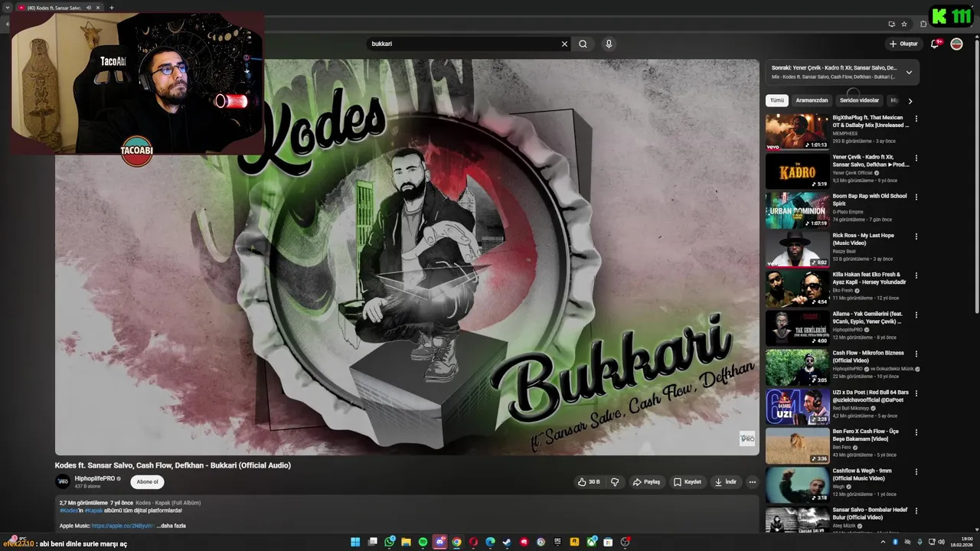Image resolution: width=980 pixels, height=551 pixels.
Task: Open the Apple Music link
Action: 123,526
